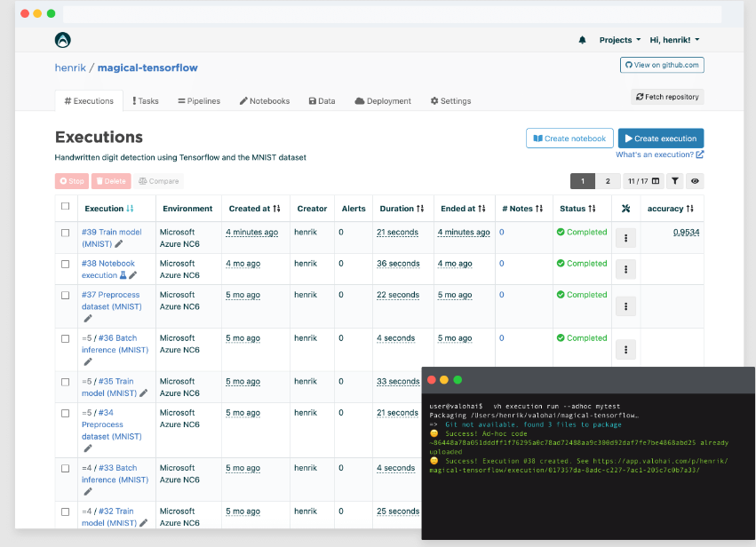This screenshot has height=547, width=756.
Task: Open three-dot actions menu for execution #37
Action: coord(625,306)
